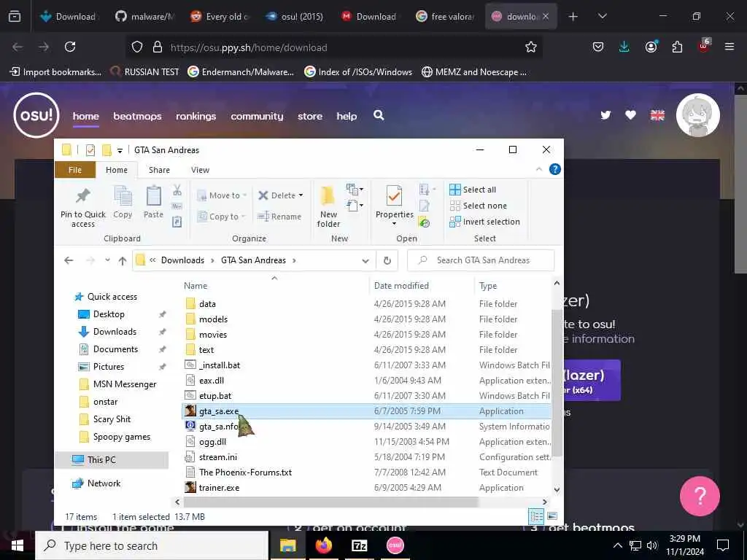Expand address bar history dropdown

[x=365, y=260]
